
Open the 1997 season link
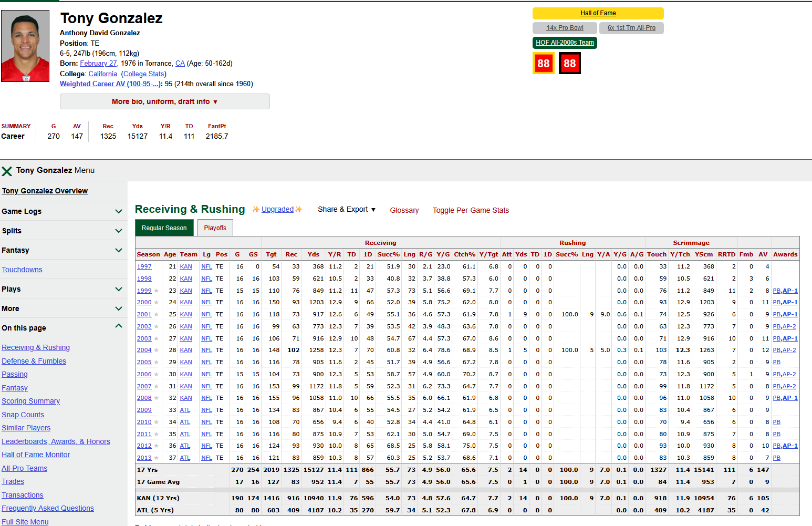tap(144, 266)
